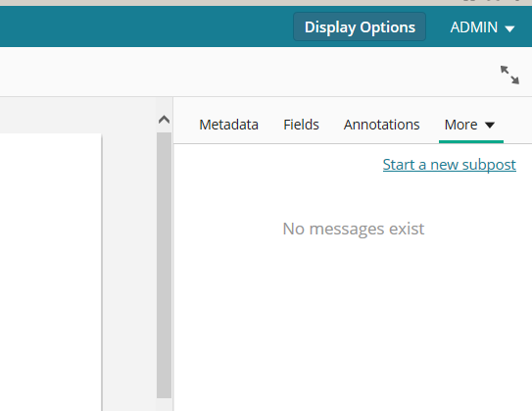Click the No messages exist placeholder text
This screenshot has width=532, height=411.
(353, 229)
